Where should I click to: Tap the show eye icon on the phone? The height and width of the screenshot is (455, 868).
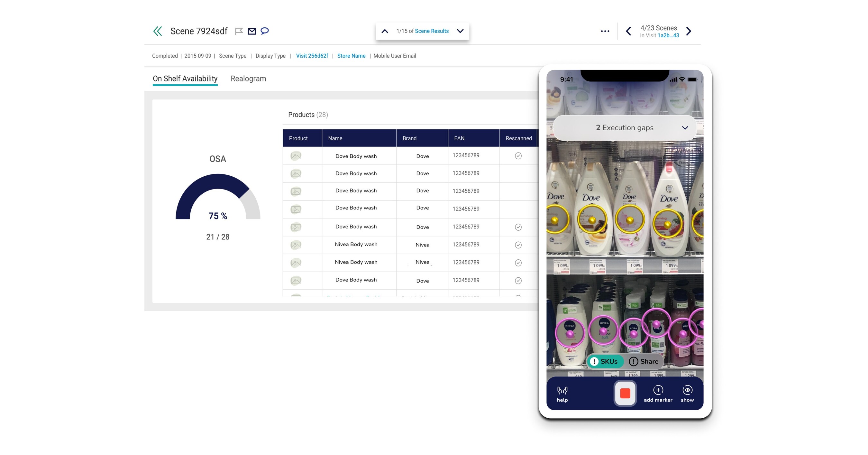click(687, 391)
